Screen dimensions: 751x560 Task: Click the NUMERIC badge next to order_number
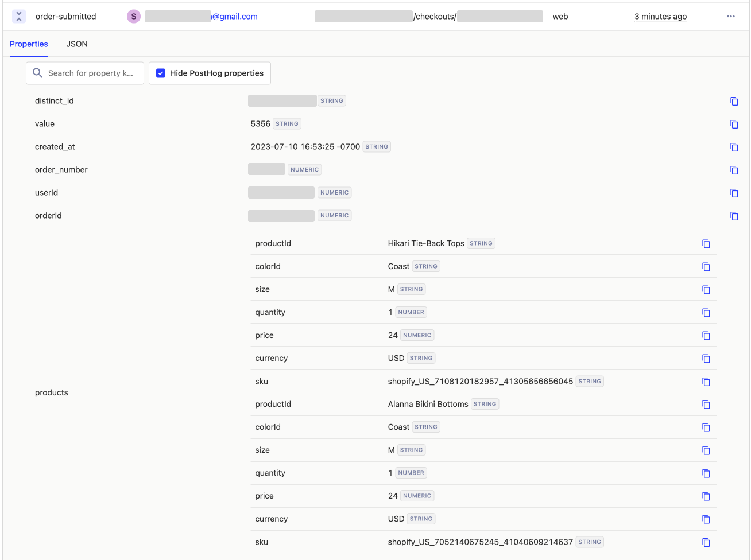tap(304, 169)
